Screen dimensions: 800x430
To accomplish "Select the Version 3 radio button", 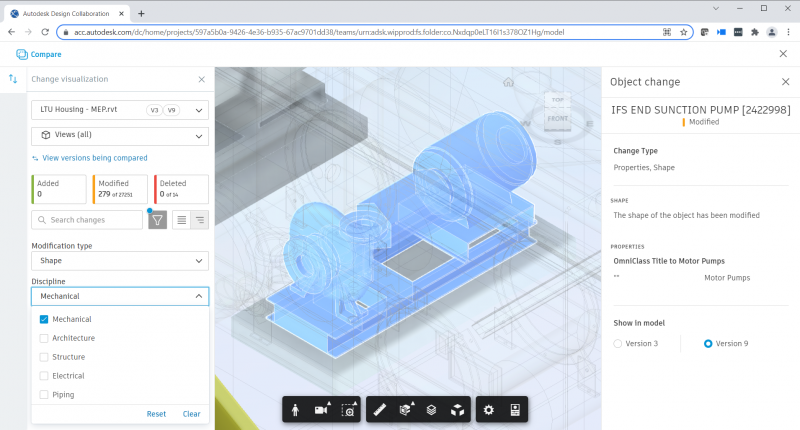I will tap(618, 343).
